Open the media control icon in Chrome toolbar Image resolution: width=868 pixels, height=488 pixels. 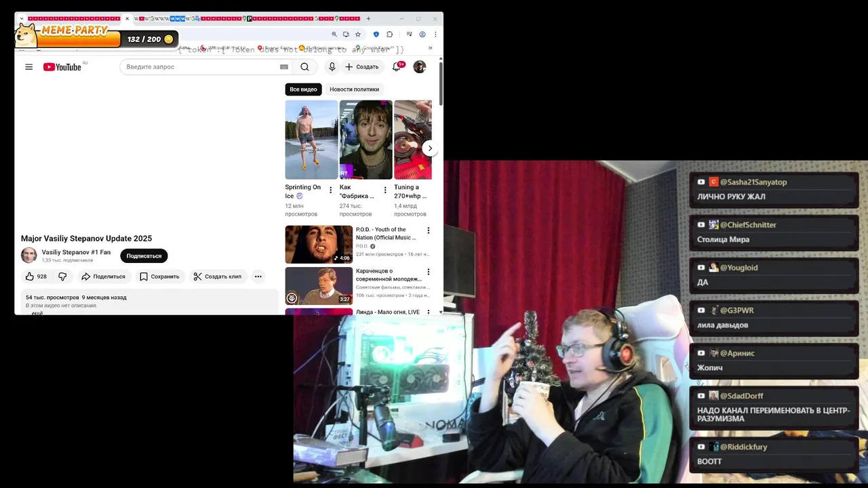[x=409, y=34]
